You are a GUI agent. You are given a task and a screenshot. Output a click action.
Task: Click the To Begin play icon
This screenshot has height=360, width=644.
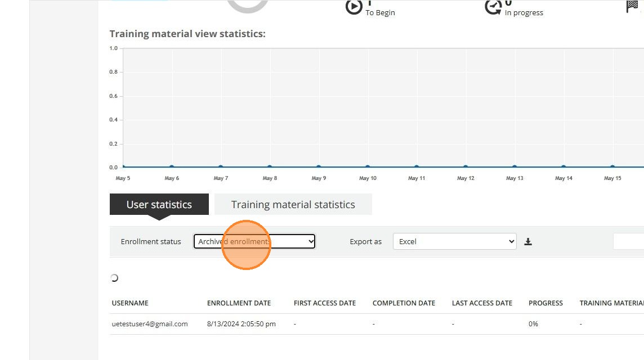(x=354, y=7)
